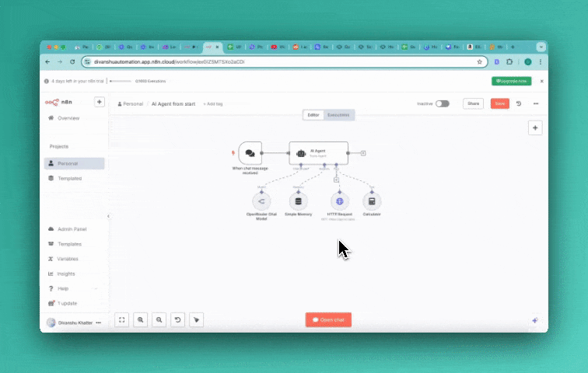This screenshot has width=588, height=373.
Task: Click the executions usage progress bar
Action: pos(121,81)
